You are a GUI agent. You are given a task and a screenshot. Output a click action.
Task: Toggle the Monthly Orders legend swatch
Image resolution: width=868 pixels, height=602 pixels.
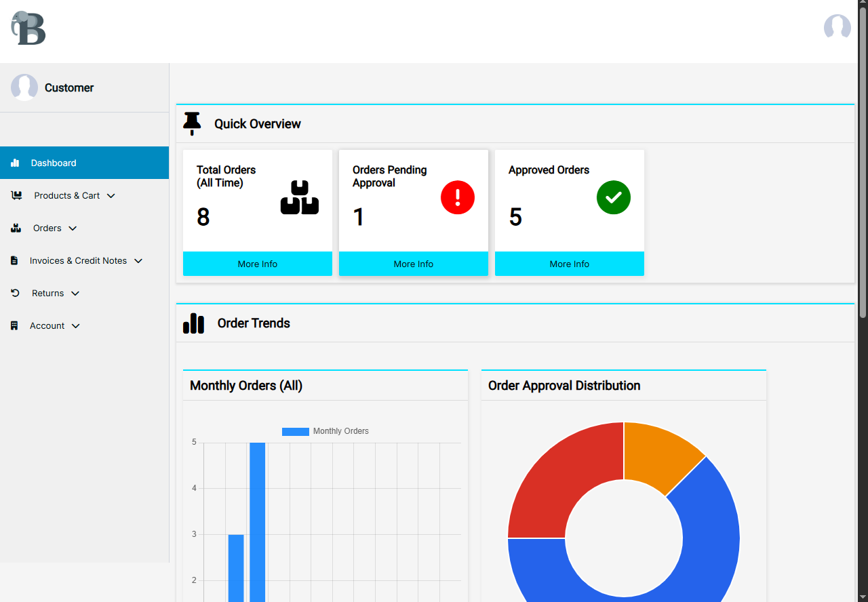[296, 431]
